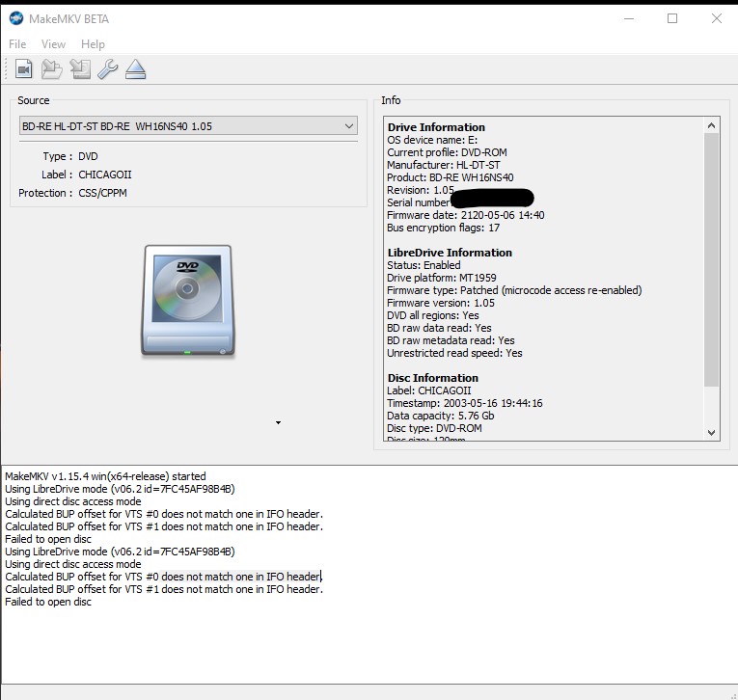Click 'Unrestricted read speed: Yes' line
Screen dimensions: 738x700
coord(454,353)
